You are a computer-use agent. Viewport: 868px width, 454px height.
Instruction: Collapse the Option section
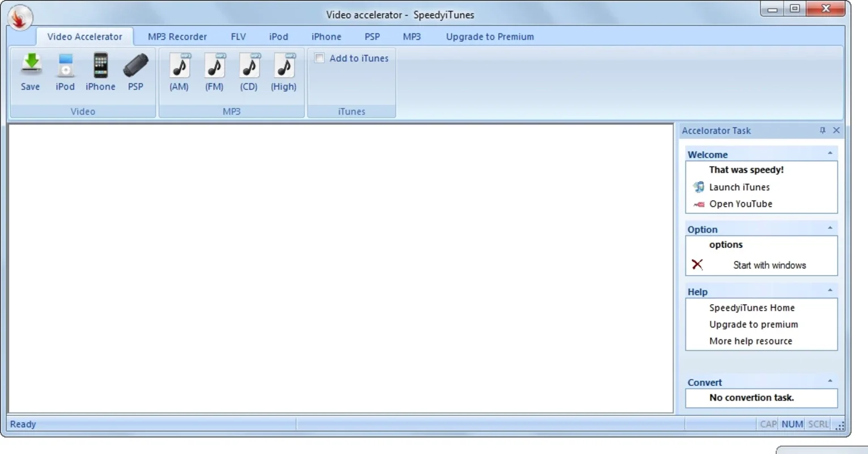pyautogui.click(x=830, y=228)
